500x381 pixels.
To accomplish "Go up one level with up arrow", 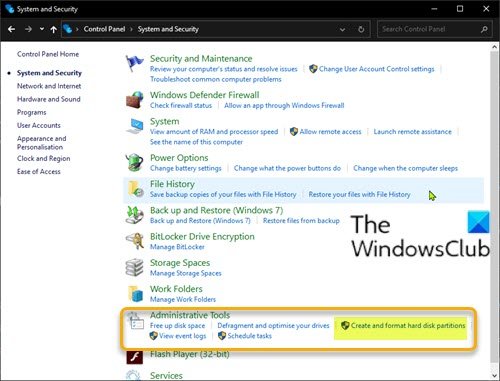I will [x=53, y=29].
